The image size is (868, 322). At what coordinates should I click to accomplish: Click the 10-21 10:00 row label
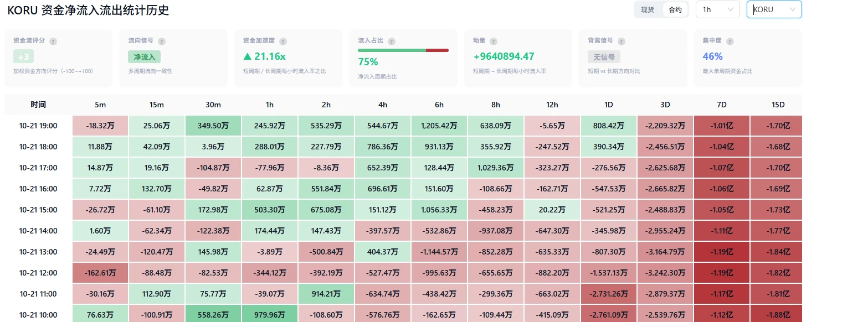pos(38,315)
